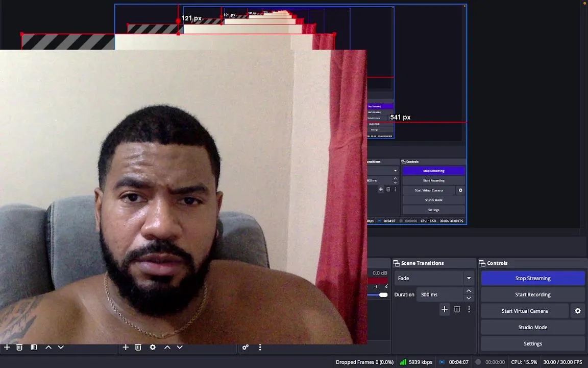This screenshot has height=368, width=588.
Task: Open OBS Settings from Controls
Action: [533, 343]
